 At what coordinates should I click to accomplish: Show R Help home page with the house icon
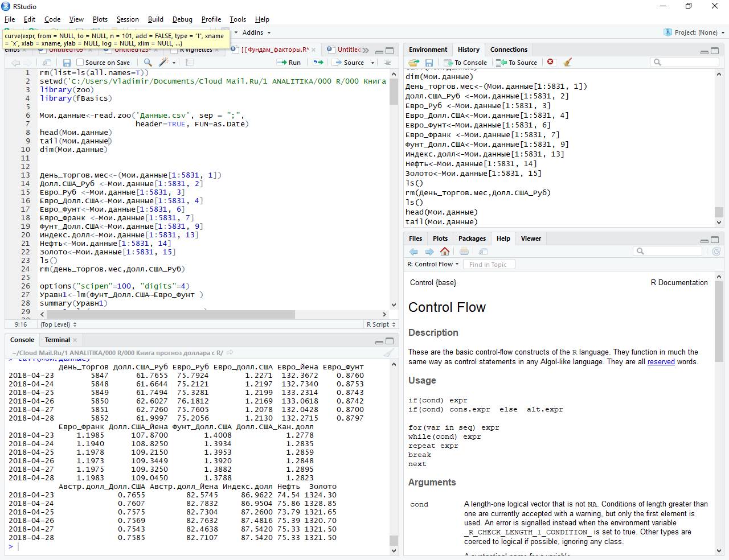pos(445,252)
